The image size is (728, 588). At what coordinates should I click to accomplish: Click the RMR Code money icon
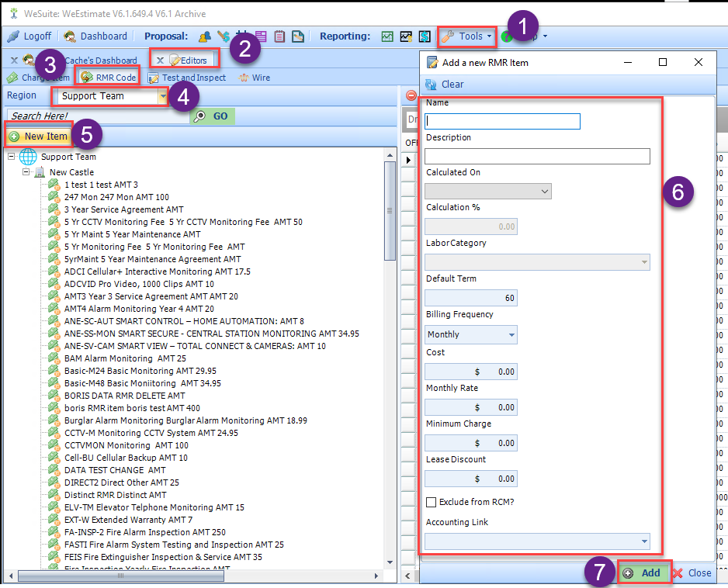tap(87, 77)
